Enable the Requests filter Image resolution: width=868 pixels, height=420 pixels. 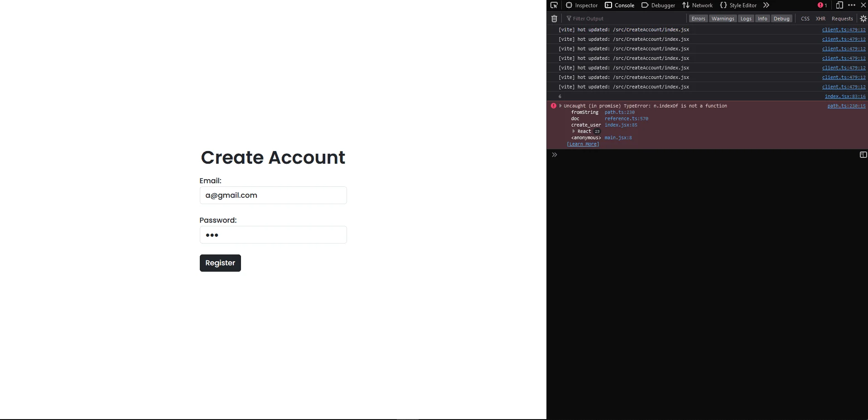(842, 19)
